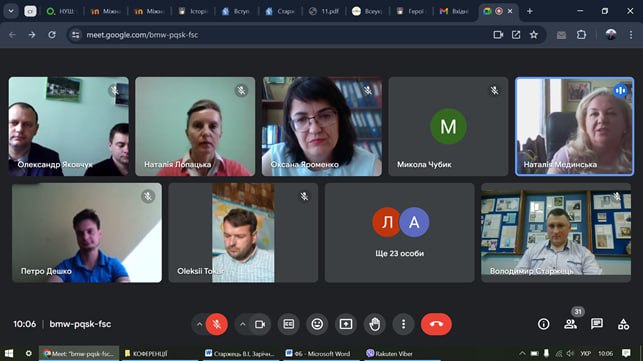Screen dimensions: 643x361
Task: Open Chrome three-dot menu
Action: (631, 35)
